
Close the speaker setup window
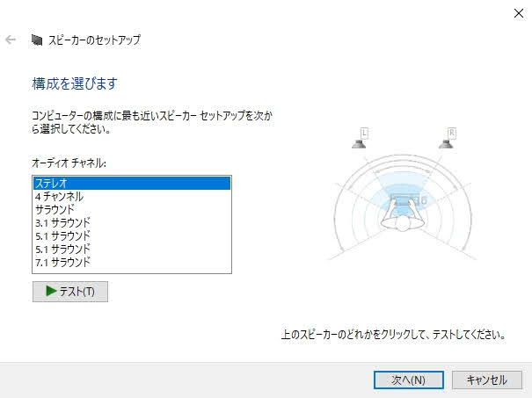(517, 12)
